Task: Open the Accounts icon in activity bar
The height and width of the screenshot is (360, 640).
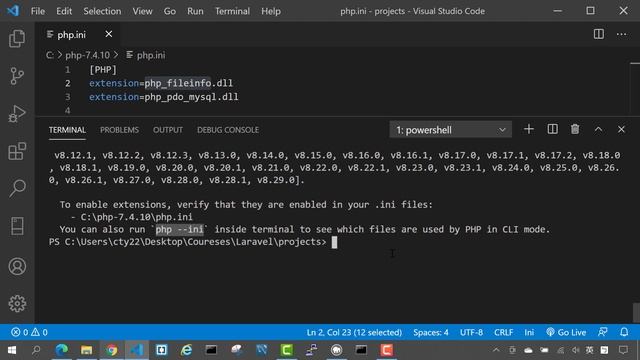Action: (17, 267)
